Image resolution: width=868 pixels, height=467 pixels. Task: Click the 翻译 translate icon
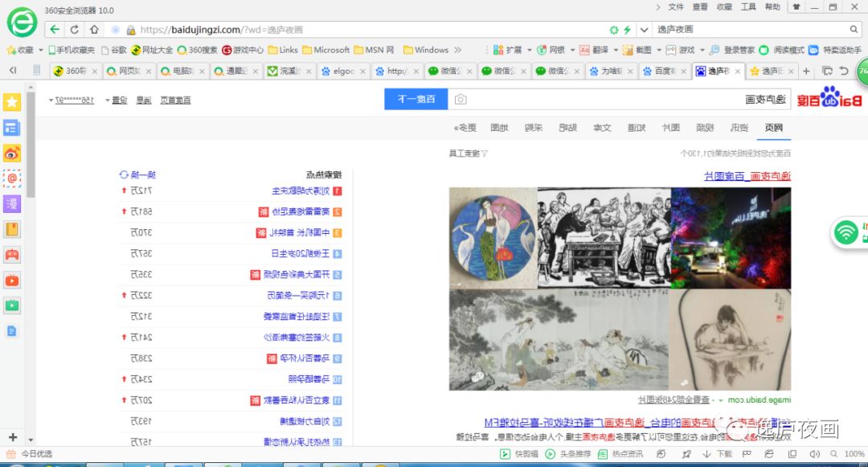pos(584,50)
